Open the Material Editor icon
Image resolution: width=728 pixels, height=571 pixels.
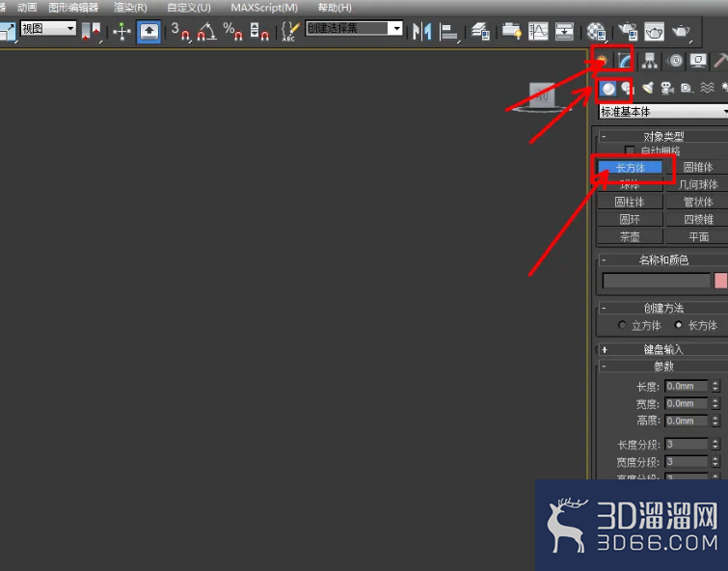pos(596,32)
